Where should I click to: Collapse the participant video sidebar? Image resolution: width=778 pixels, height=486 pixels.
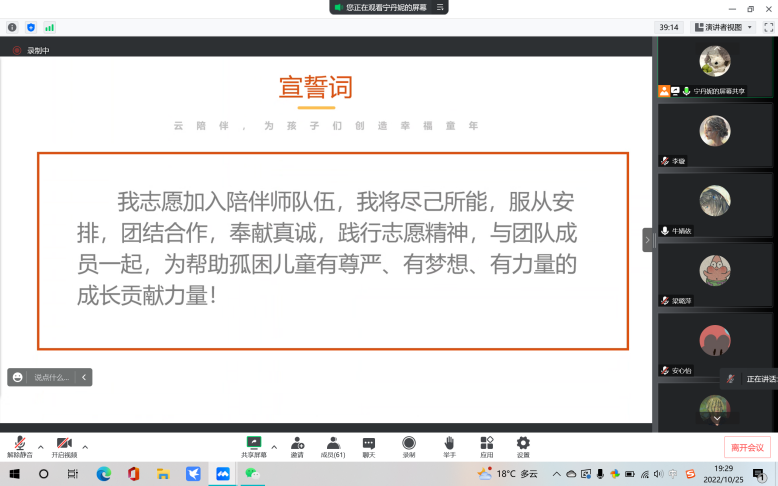point(648,240)
